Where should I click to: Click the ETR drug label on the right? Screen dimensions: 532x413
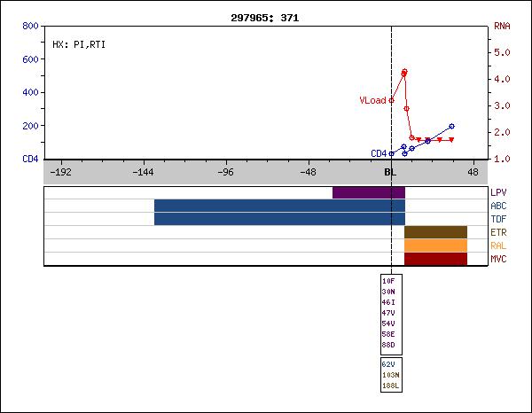click(498, 232)
